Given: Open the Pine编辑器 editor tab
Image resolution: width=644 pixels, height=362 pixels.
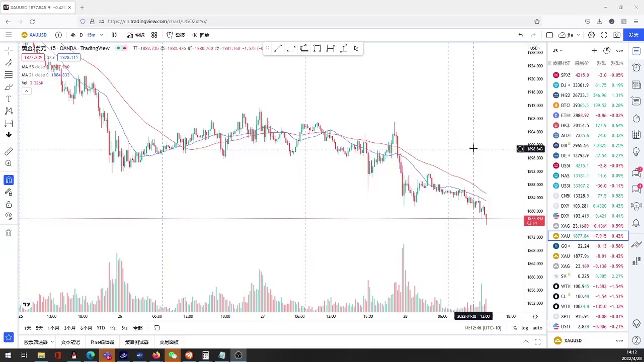Looking at the screenshot, I should (102, 342).
